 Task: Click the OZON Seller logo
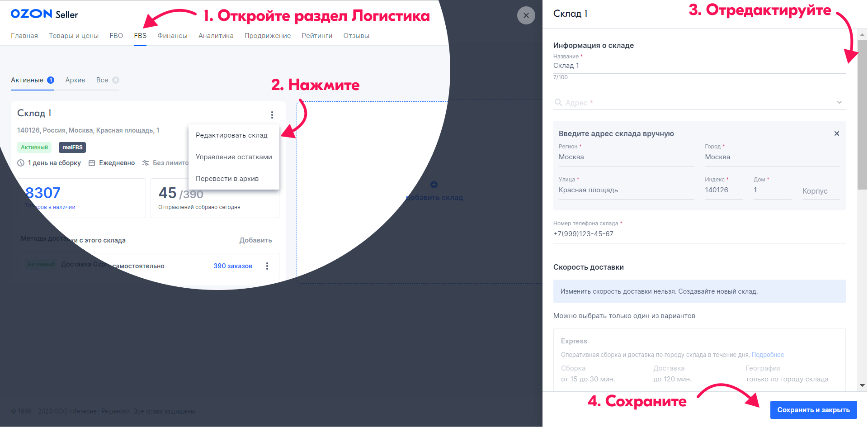pos(44,14)
